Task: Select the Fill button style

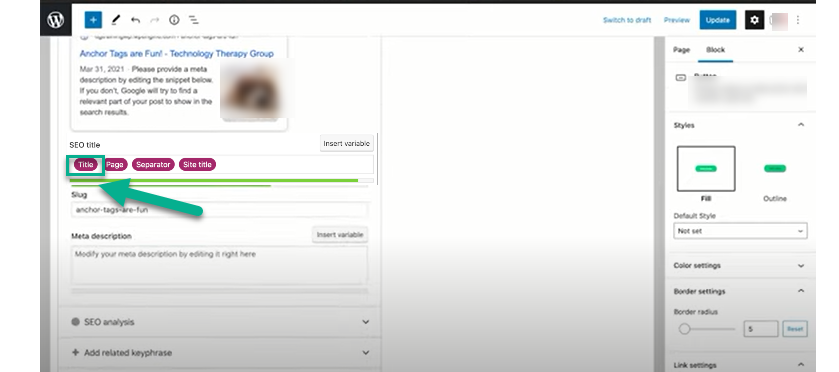Action: click(706, 169)
